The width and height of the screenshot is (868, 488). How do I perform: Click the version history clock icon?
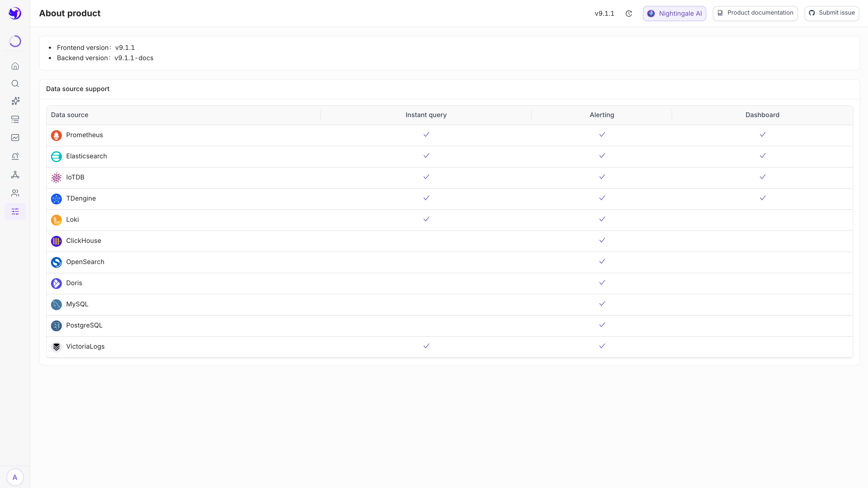click(629, 14)
